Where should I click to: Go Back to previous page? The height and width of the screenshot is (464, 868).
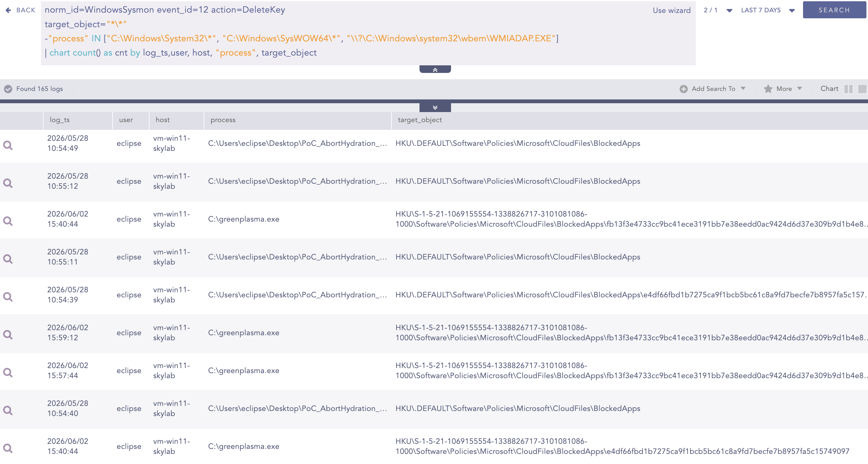(x=21, y=10)
